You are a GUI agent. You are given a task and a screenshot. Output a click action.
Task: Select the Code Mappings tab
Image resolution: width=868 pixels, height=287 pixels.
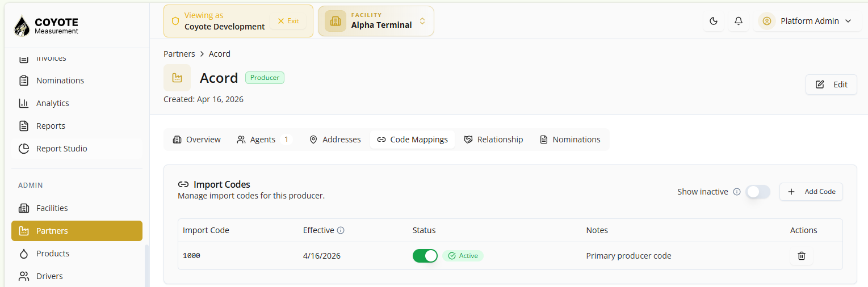412,140
